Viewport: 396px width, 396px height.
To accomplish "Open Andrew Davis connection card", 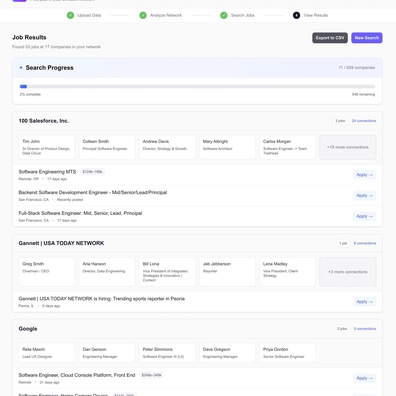I will point(167,147).
